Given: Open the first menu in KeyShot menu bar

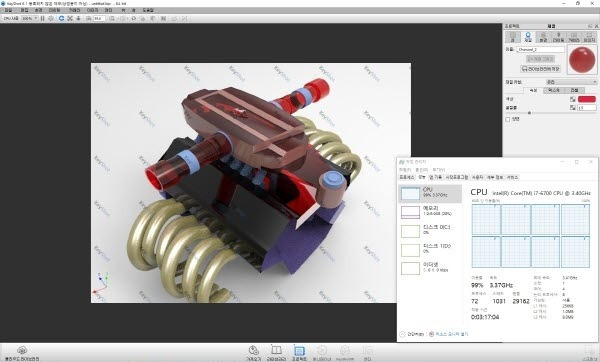Looking at the screenshot, I should tap(8, 10).
